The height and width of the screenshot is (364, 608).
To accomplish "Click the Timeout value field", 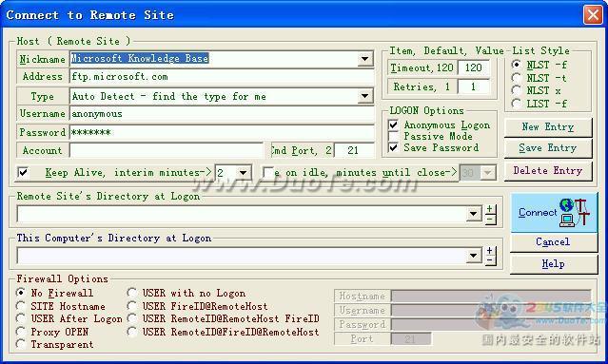I will pyautogui.click(x=473, y=68).
